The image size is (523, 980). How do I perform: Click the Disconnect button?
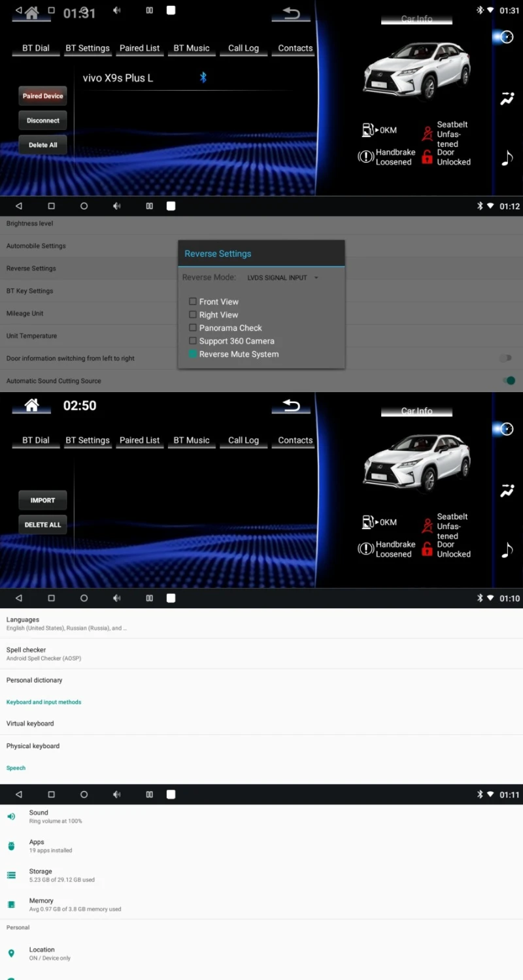click(42, 121)
